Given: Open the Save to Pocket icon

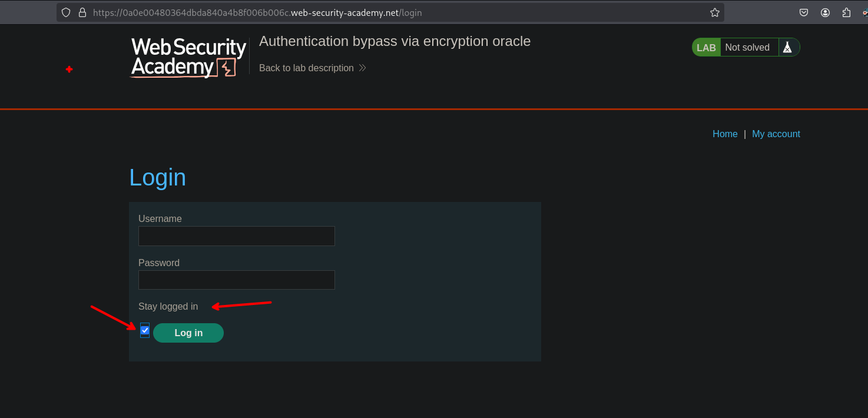Looking at the screenshot, I should tap(803, 12).
